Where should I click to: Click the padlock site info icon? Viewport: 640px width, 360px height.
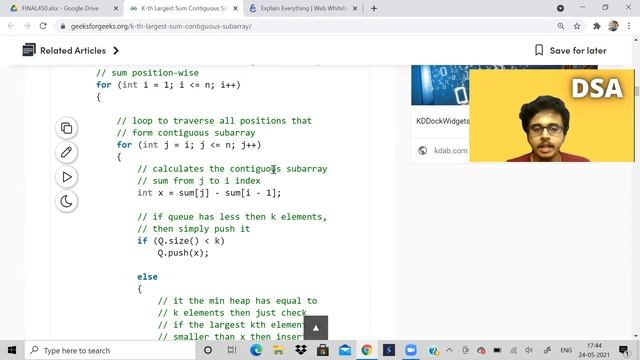pyautogui.click(x=62, y=26)
